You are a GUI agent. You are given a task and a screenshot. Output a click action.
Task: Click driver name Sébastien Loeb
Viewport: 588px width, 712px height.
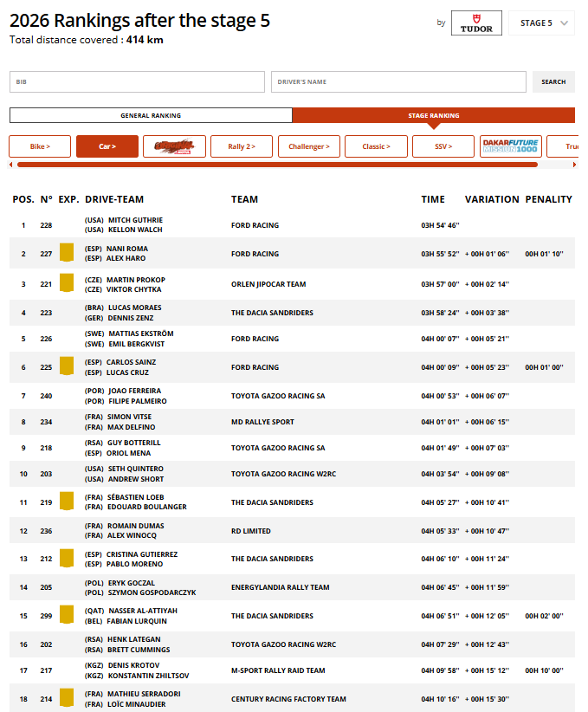click(x=136, y=497)
